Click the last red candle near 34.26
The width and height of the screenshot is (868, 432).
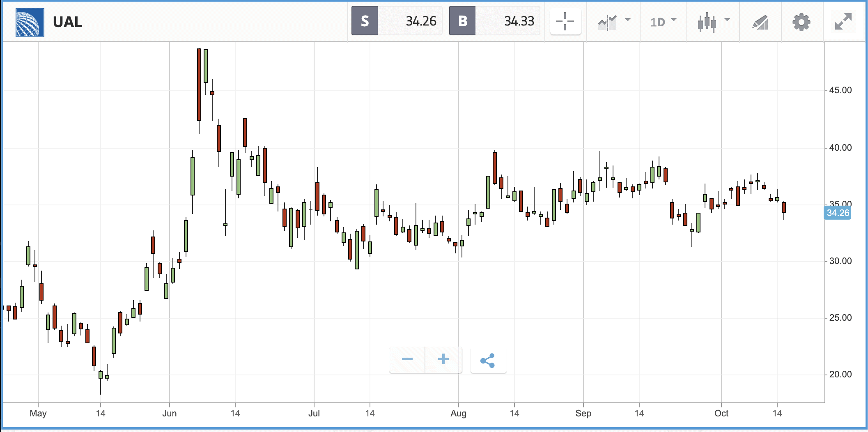(x=784, y=207)
